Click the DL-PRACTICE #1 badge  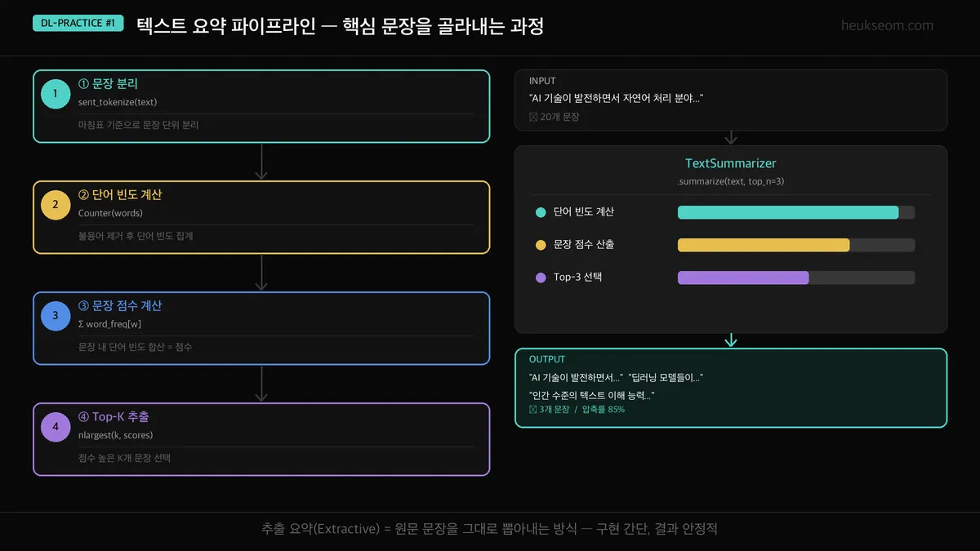click(x=78, y=24)
